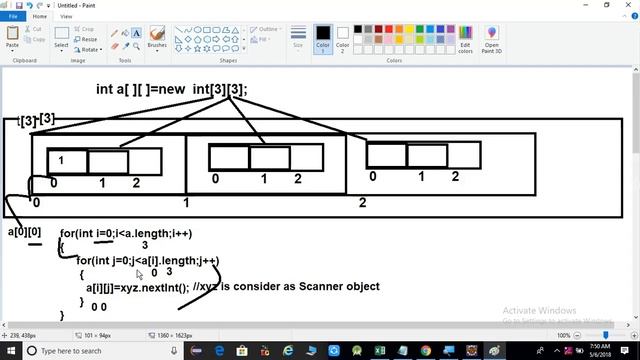Click the Brushes tool icon
The height and width of the screenshot is (360, 640).
point(157,33)
